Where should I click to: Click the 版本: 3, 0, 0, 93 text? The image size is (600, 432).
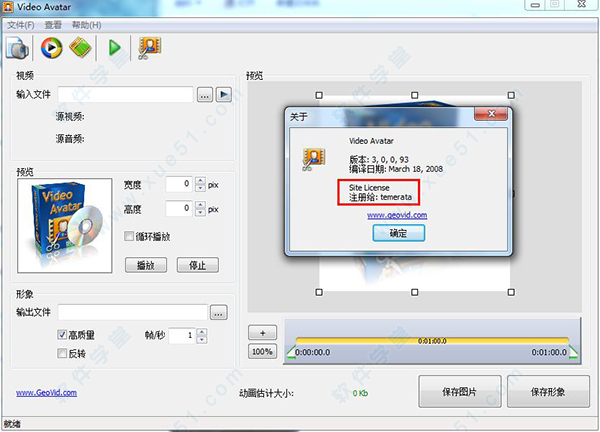(379, 159)
